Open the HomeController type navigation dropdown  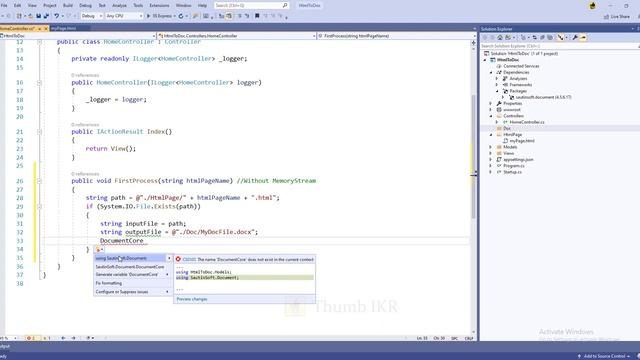pyautogui.click(x=237, y=36)
